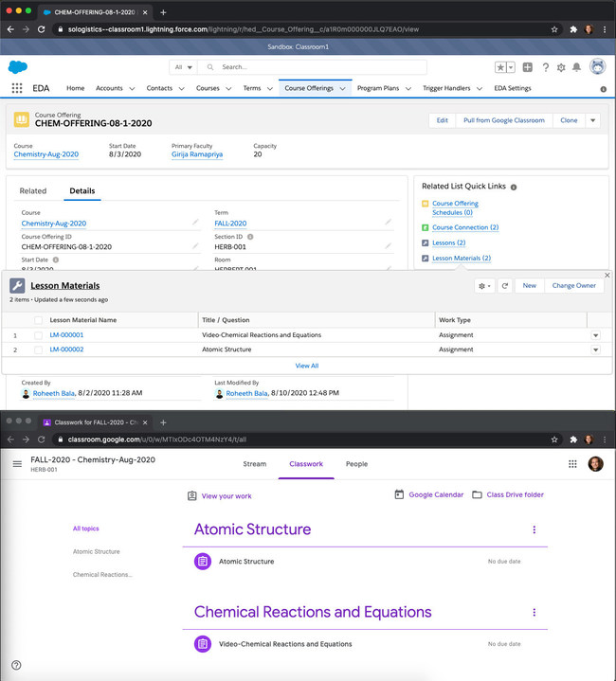Open the Google Classroom main menu hamburger
616x681 pixels.
(17, 464)
